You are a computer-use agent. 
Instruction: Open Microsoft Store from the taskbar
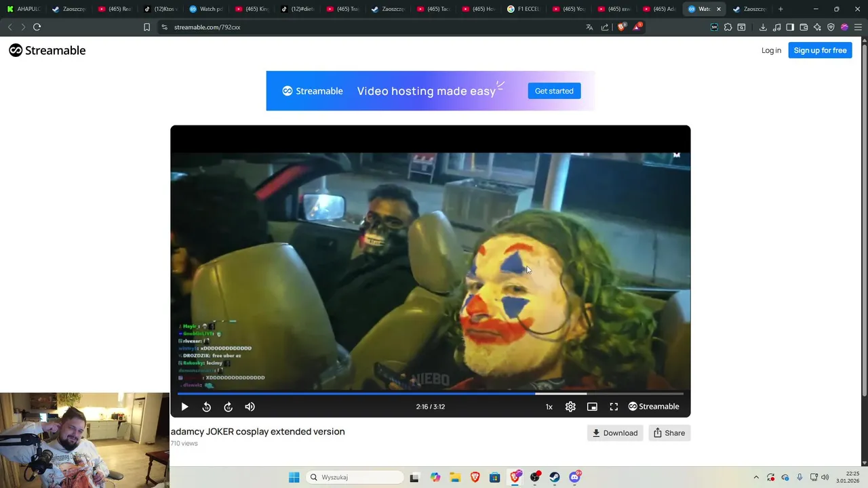click(495, 477)
